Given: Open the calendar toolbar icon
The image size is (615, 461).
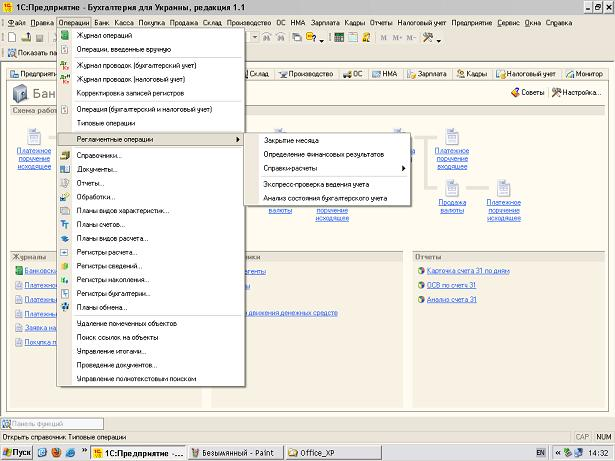Looking at the screenshot, I should coord(353,38).
